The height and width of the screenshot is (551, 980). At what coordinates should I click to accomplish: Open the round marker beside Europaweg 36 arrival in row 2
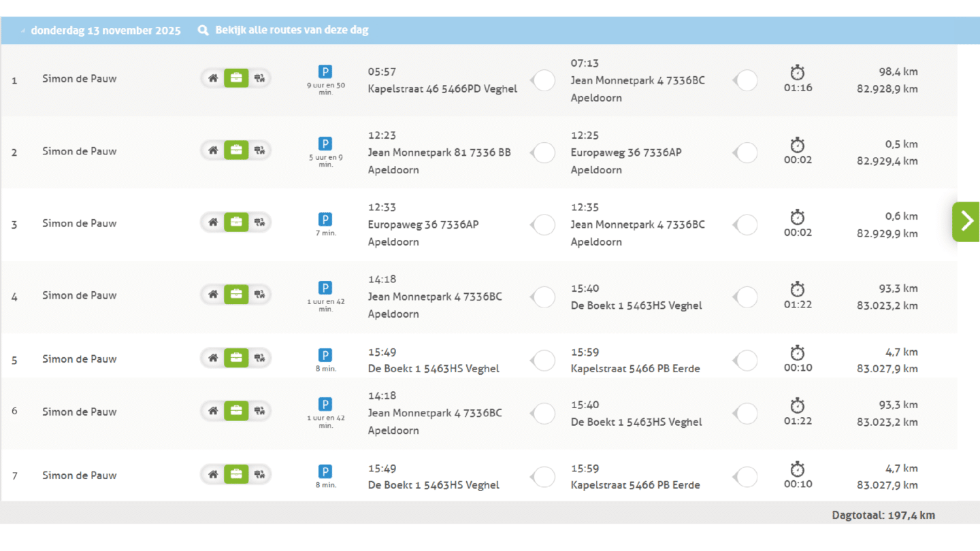coord(747,153)
